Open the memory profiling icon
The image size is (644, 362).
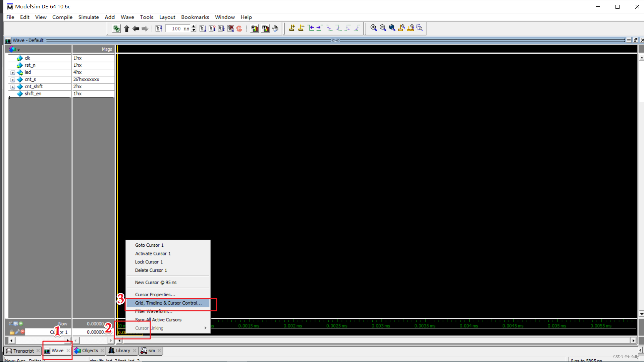coord(266,28)
